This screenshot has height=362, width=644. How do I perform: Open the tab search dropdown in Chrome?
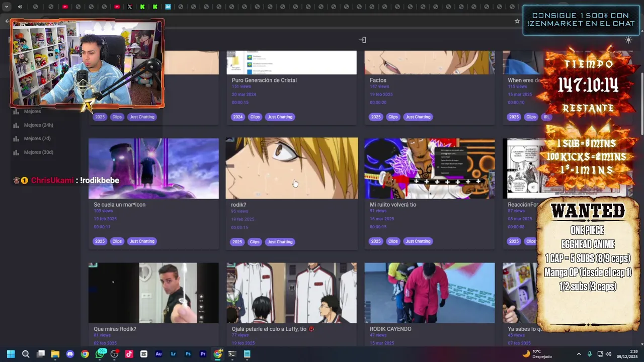click(x=7, y=7)
